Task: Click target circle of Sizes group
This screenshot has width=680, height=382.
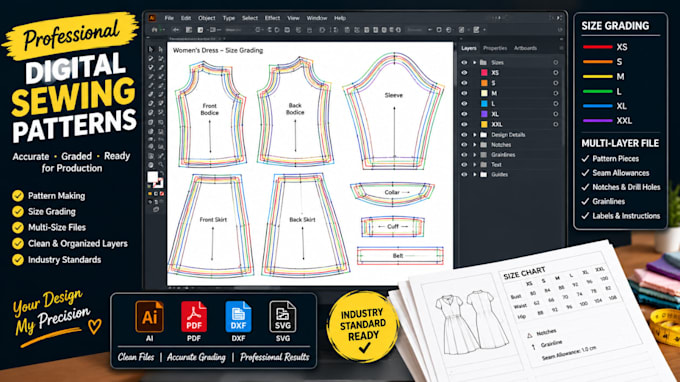Action: pos(556,62)
